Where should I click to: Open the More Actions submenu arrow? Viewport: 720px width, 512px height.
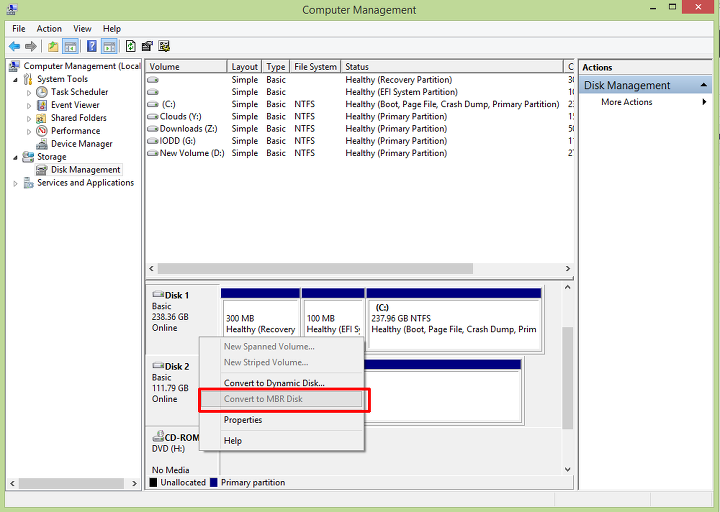tap(704, 102)
